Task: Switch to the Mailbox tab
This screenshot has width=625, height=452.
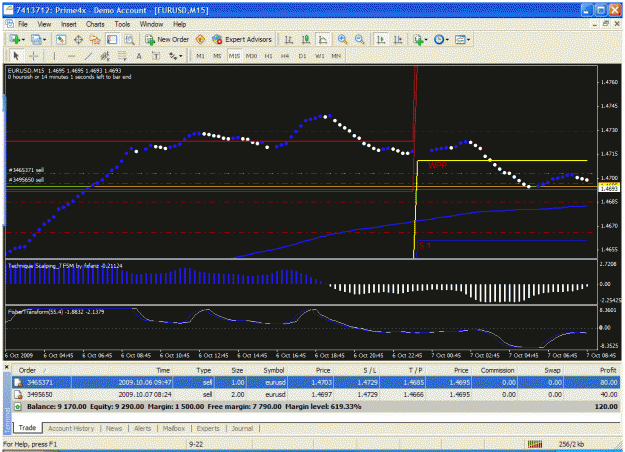Action: point(174,428)
